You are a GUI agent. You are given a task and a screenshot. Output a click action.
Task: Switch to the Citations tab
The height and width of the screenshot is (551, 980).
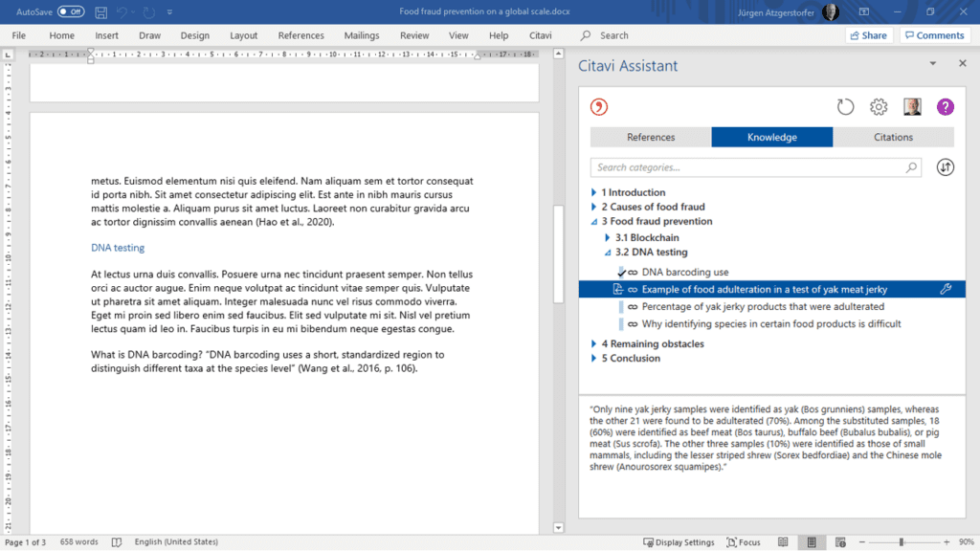pyautogui.click(x=893, y=137)
